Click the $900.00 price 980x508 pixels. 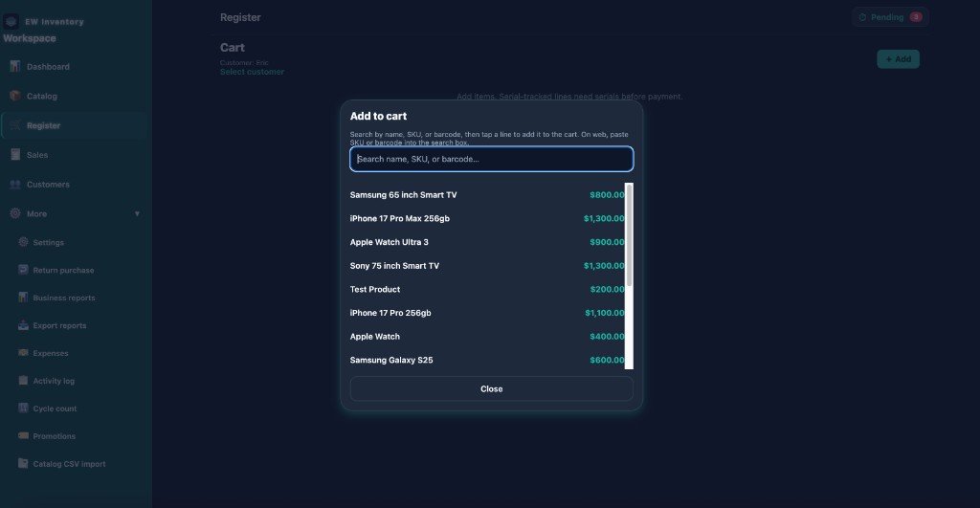pyautogui.click(x=607, y=242)
